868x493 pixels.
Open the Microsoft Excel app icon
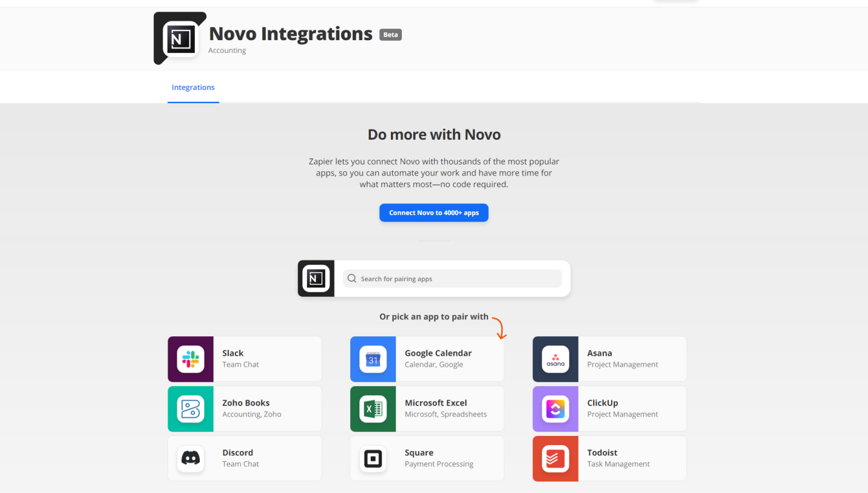pos(373,409)
